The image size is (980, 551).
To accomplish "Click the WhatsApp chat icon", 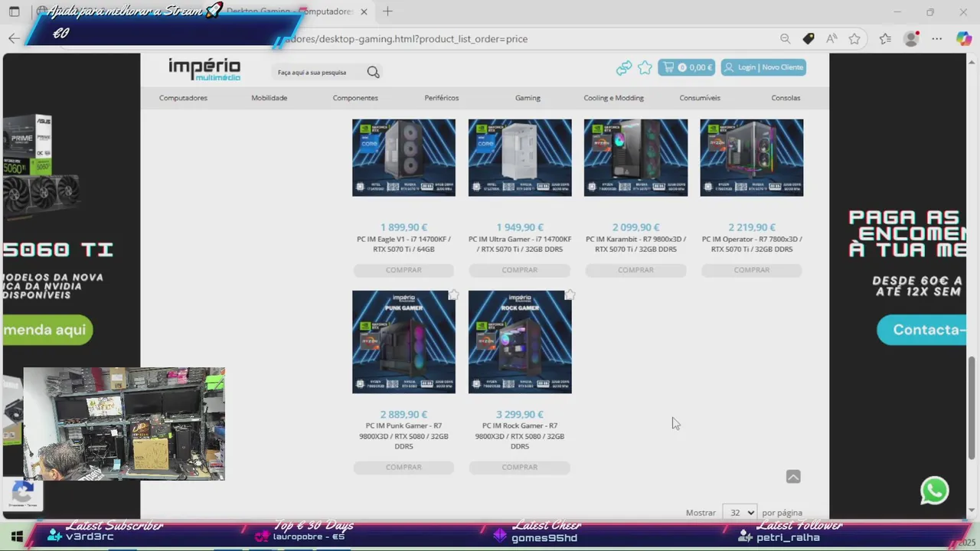I will (934, 491).
